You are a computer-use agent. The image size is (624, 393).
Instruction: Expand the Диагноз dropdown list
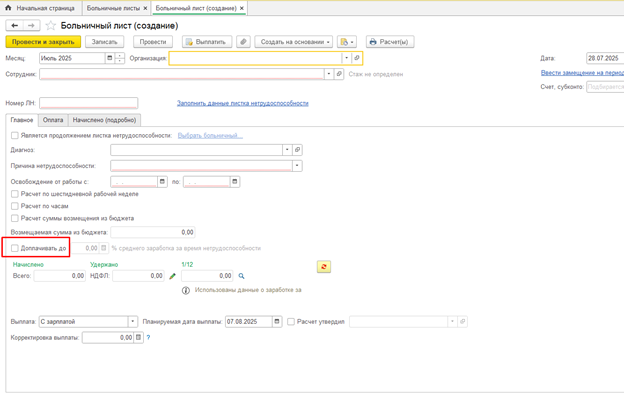(287, 150)
